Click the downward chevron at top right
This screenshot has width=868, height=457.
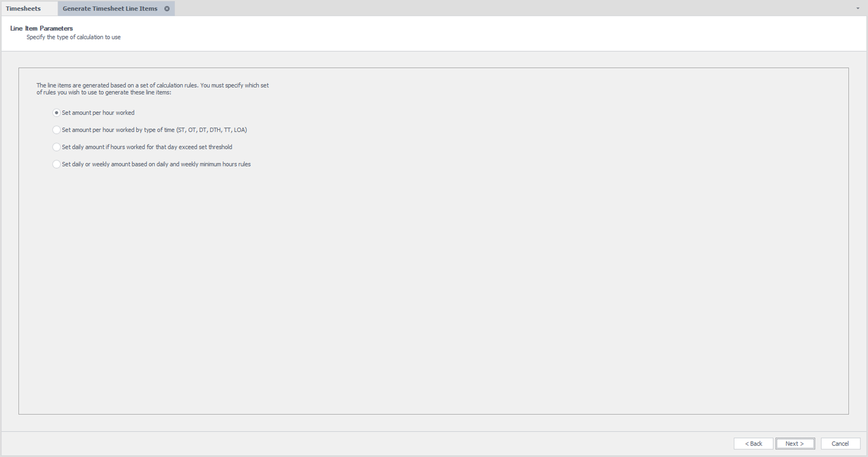[858, 8]
